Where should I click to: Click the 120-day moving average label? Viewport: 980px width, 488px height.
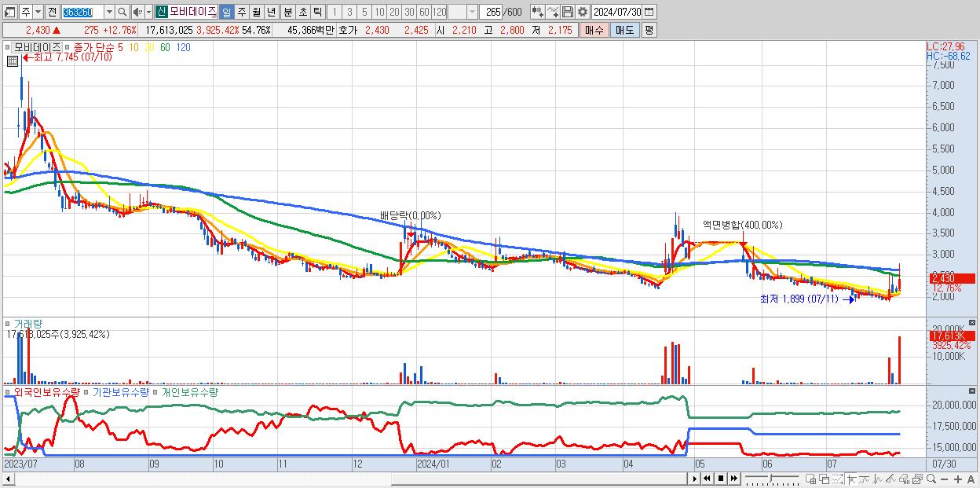pos(183,47)
